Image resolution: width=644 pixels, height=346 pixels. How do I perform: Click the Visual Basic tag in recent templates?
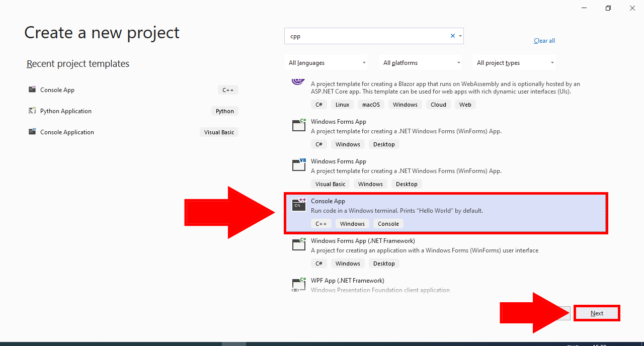[x=219, y=132]
